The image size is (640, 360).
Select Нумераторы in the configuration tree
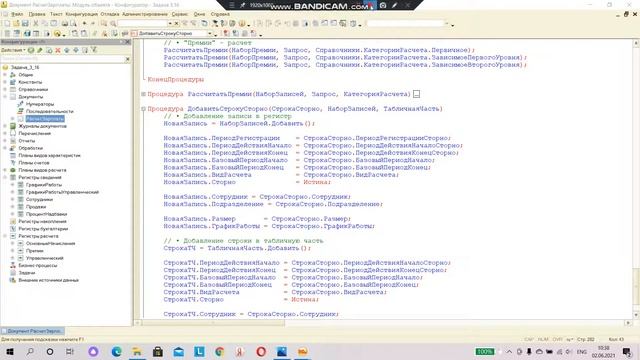tap(40, 104)
